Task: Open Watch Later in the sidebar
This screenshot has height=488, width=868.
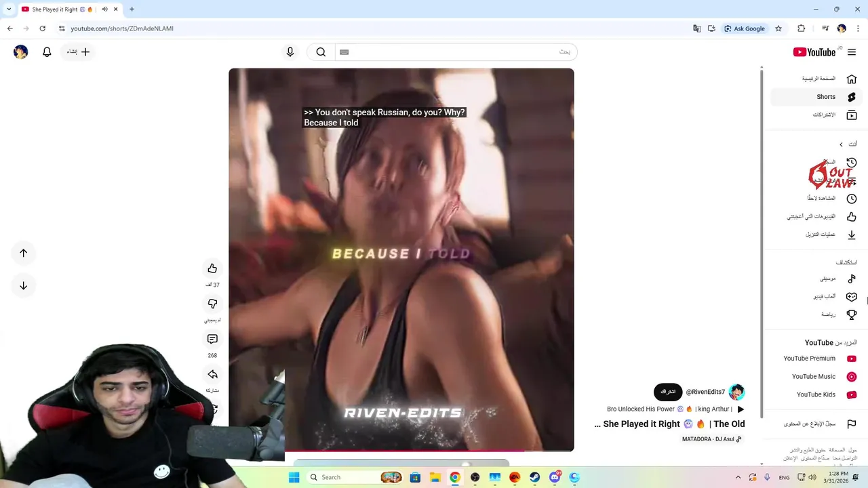Action: point(816,198)
